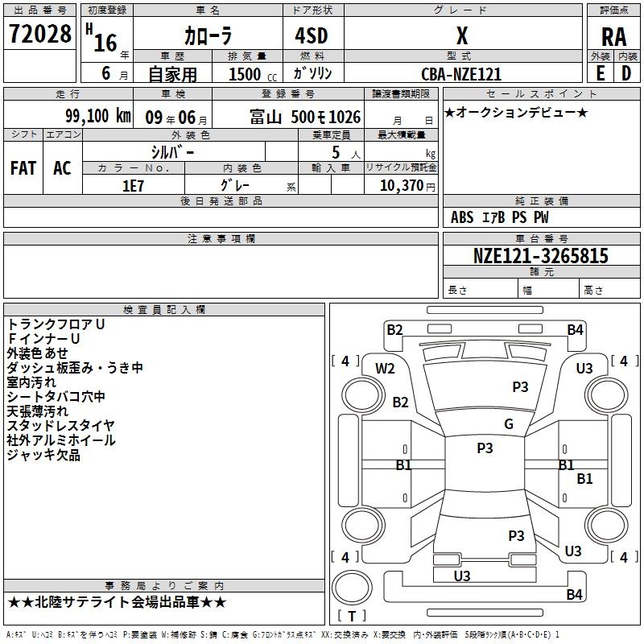Click the U3 mark on trunk lid
Viewport: 644px width, 644px height.
click(461, 576)
